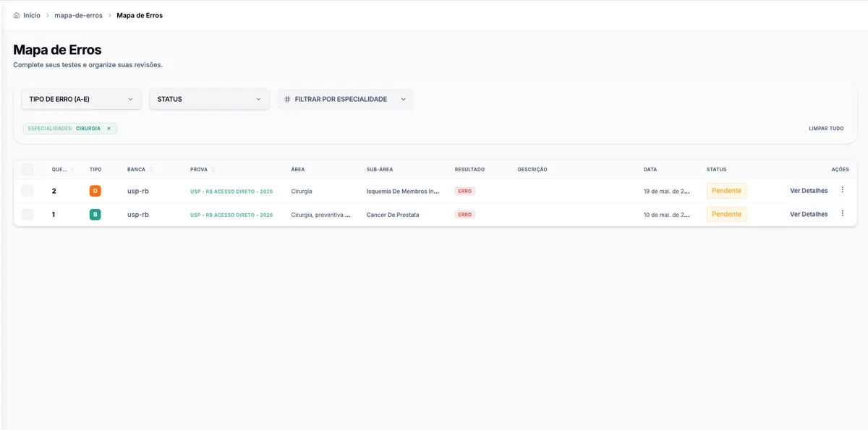Screen dimensions: 868x430
Task: Click the Área column header
Action: [297, 169]
